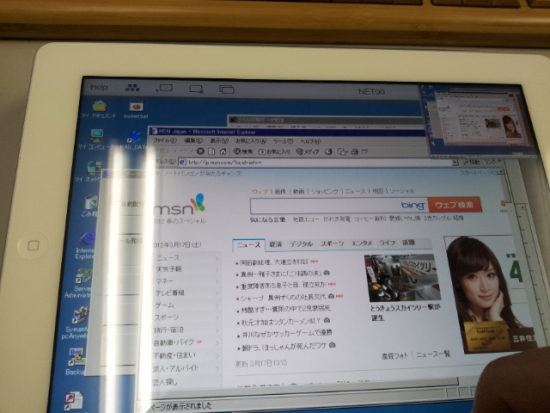Expand the 天気予報 sidebar entry arrow
The image size is (550, 413).
[217, 271]
